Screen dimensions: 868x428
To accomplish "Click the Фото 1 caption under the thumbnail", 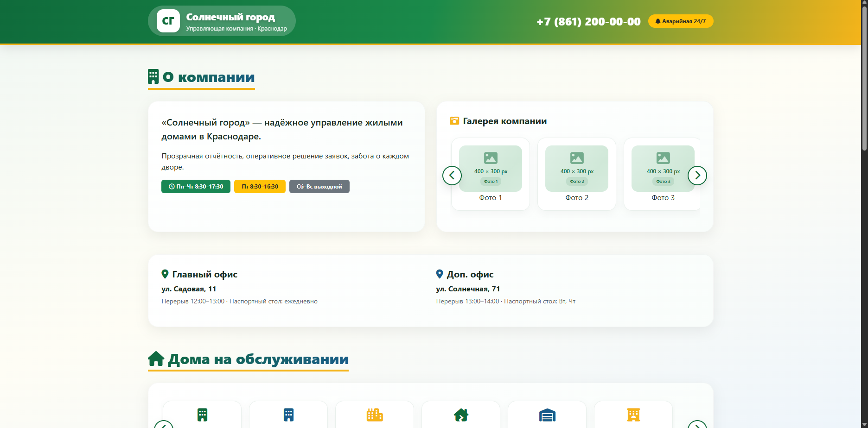I will tap(491, 198).
